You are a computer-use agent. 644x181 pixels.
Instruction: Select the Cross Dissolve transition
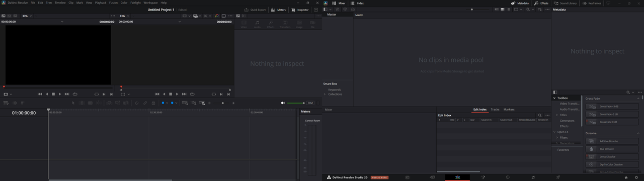pos(612,156)
